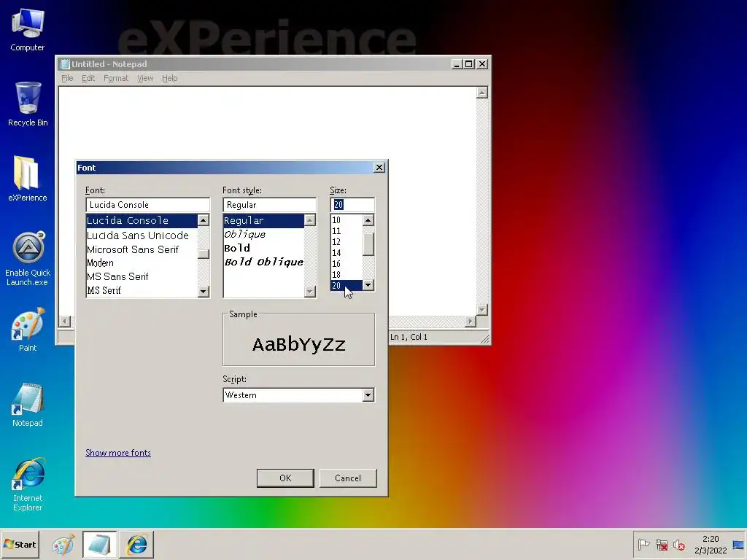Expand the Script dropdown
This screenshot has height=560, width=747.
(368, 395)
